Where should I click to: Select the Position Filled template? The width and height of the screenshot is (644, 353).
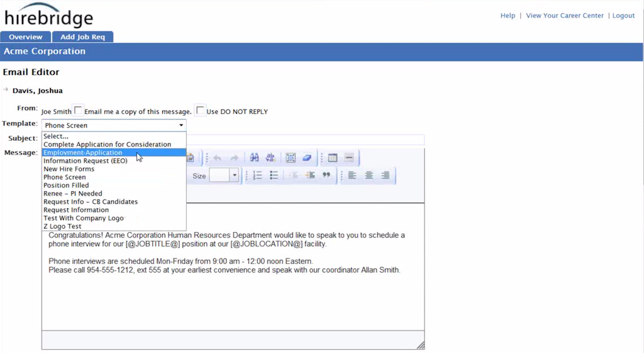click(114, 186)
